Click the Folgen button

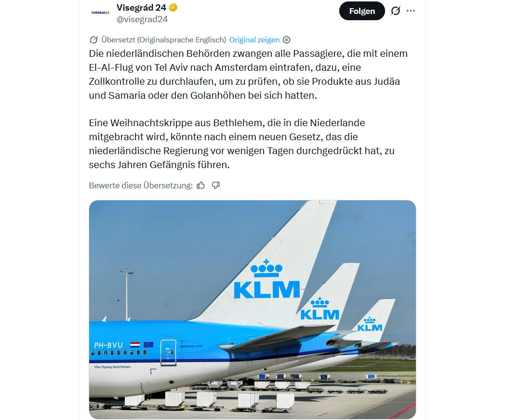coord(362,11)
